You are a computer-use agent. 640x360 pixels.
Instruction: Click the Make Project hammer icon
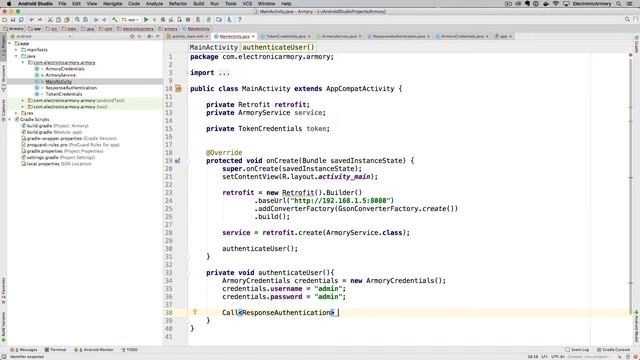click(x=115, y=20)
